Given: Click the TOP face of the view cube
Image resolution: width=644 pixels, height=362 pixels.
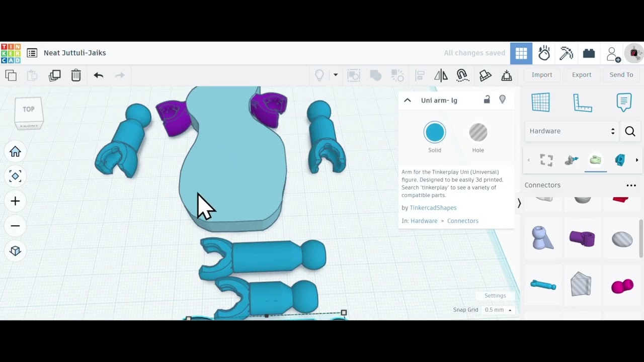Looking at the screenshot, I should 29,109.
